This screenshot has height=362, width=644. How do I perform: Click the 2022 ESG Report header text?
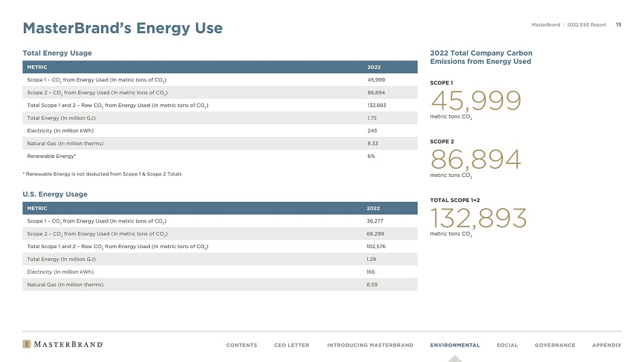click(x=588, y=25)
